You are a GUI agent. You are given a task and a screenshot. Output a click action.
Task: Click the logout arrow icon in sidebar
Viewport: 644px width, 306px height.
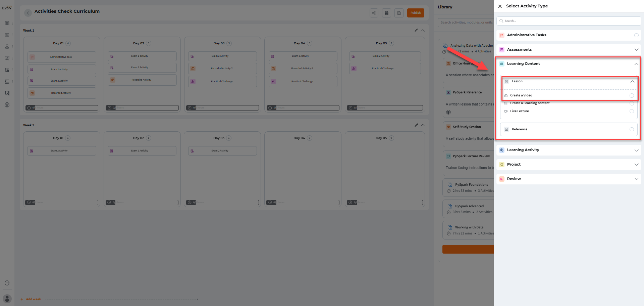point(7,283)
